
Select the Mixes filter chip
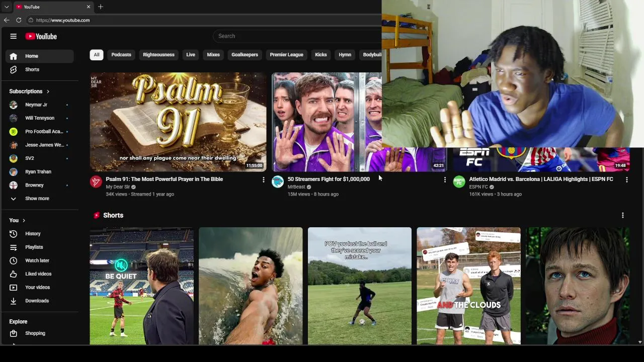point(213,55)
